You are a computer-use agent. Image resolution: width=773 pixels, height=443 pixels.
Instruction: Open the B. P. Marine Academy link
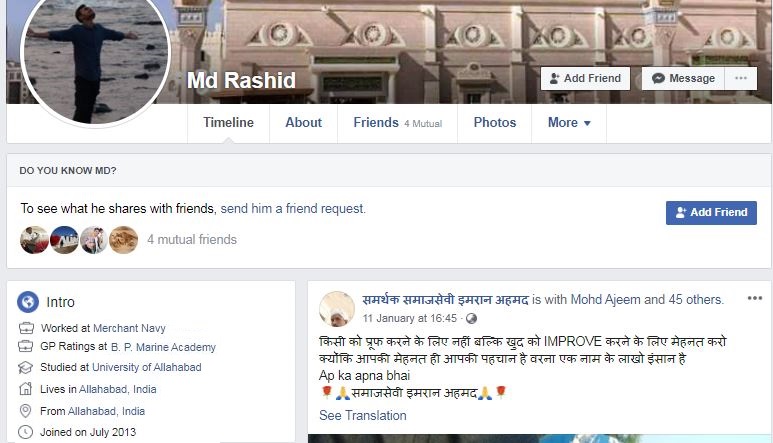pyautogui.click(x=163, y=347)
